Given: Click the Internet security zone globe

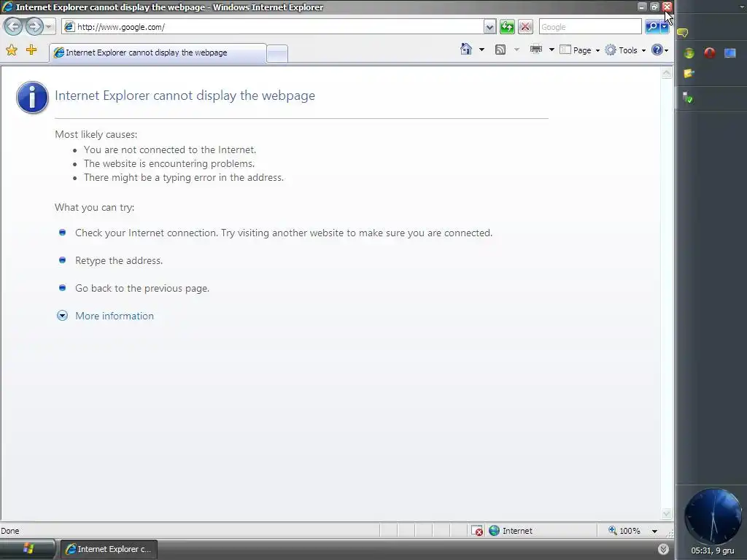Looking at the screenshot, I should tap(494, 531).
